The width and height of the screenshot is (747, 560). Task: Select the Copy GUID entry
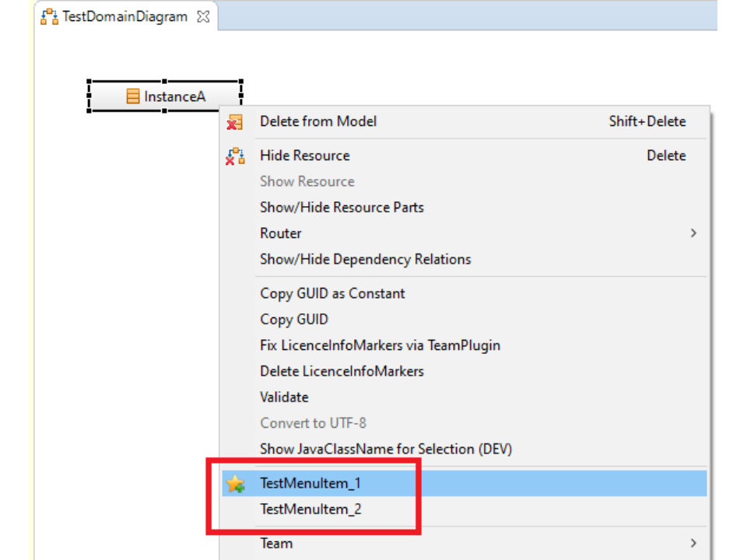[465, 320]
